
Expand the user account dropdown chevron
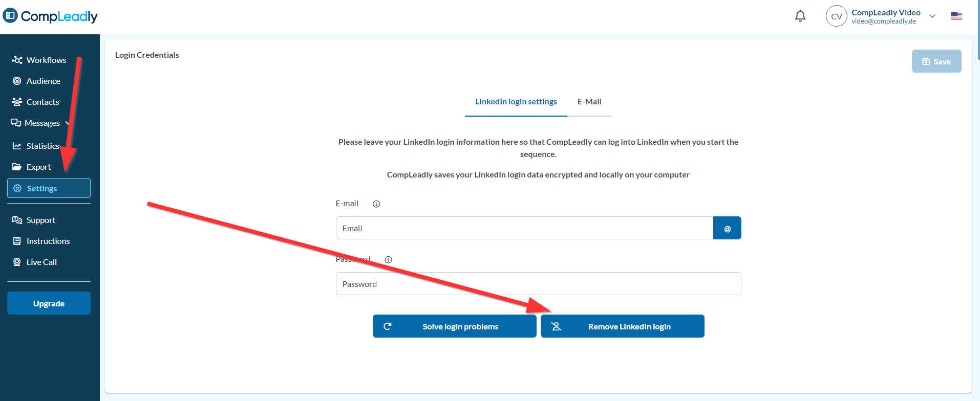(932, 16)
